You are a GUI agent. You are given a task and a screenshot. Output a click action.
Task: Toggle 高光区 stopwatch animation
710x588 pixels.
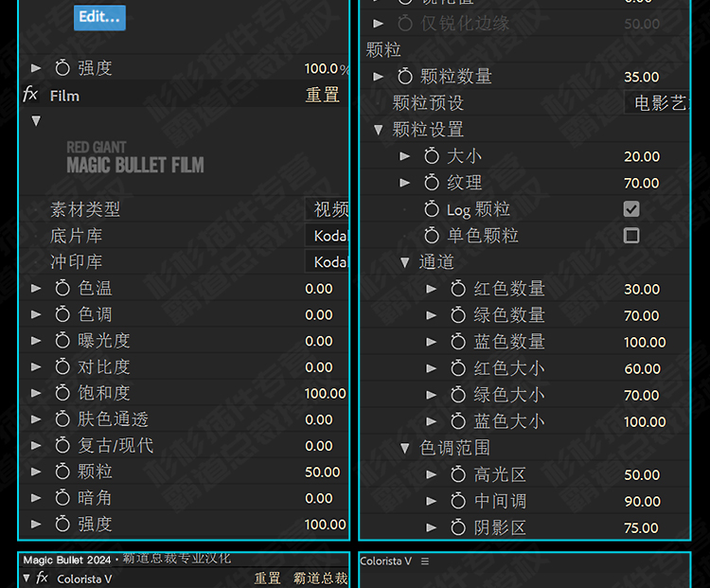point(458,474)
